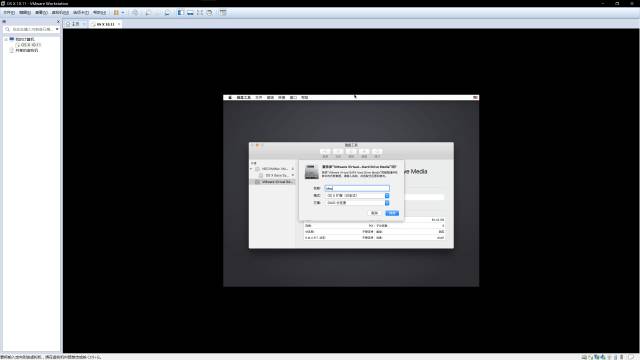Collapse the 我的计算机 tree node

[6, 39]
